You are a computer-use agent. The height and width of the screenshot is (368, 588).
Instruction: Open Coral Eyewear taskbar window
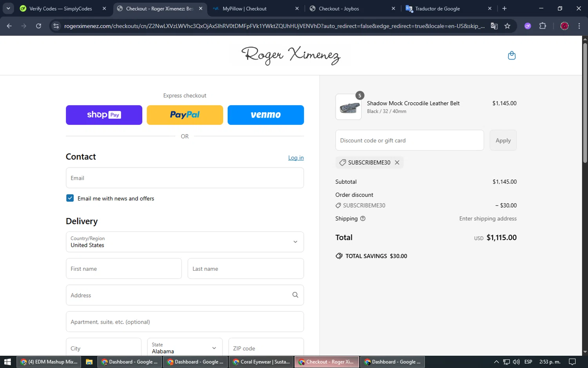click(x=261, y=362)
